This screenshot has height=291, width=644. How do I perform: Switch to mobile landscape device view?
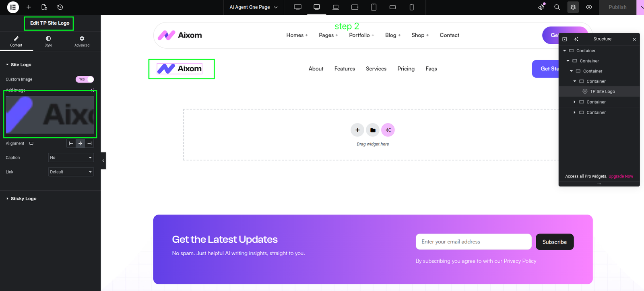pyautogui.click(x=392, y=7)
